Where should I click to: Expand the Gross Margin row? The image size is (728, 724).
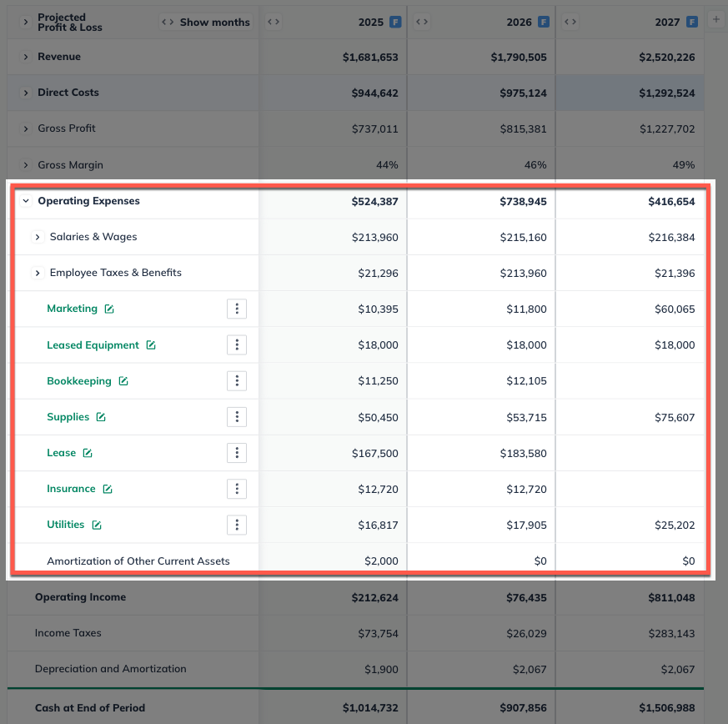pos(26,165)
